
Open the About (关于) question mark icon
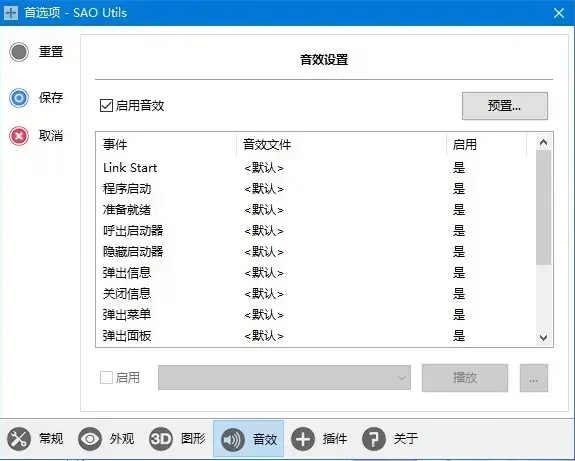374,439
